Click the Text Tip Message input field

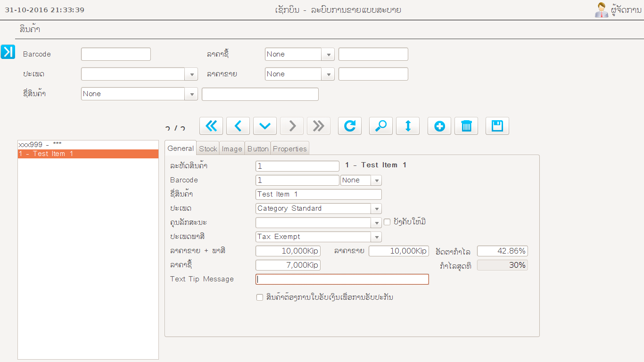pos(342,280)
